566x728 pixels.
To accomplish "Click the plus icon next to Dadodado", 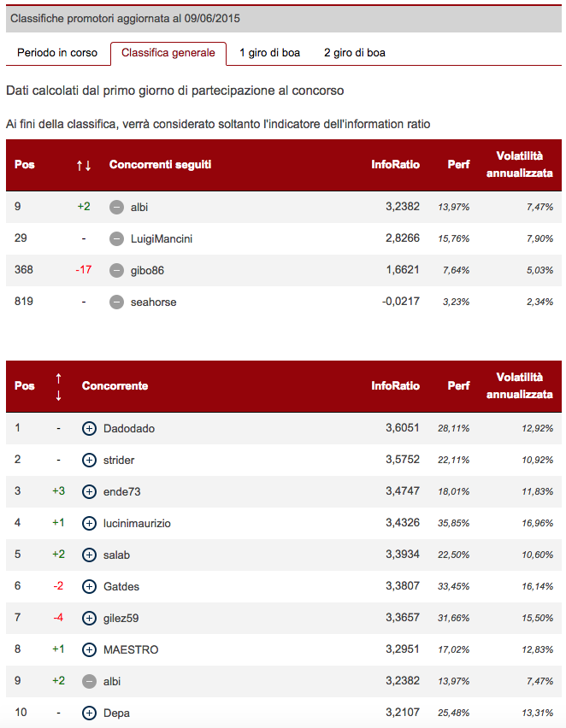I will [x=89, y=428].
